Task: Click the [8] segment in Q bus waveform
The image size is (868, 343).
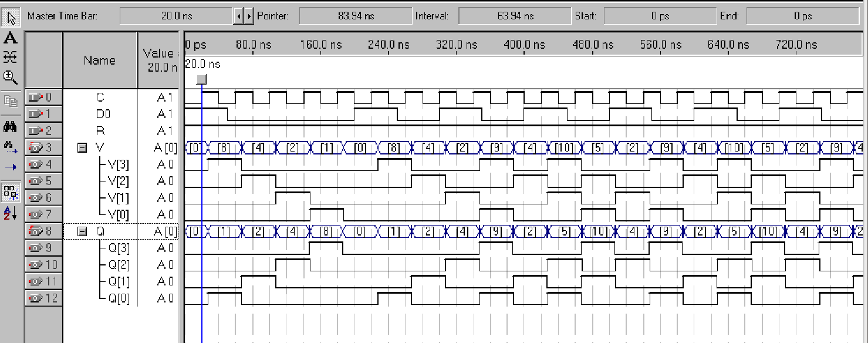Action: (327, 231)
